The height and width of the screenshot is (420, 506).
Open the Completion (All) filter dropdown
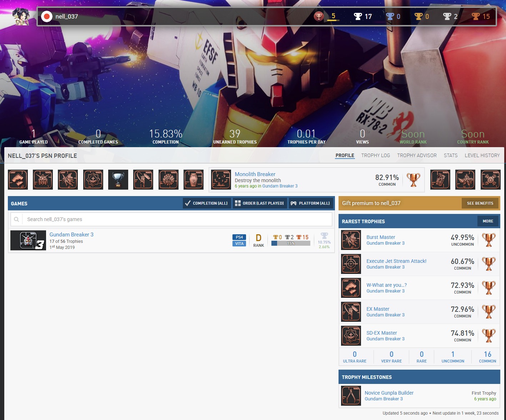tap(206, 203)
